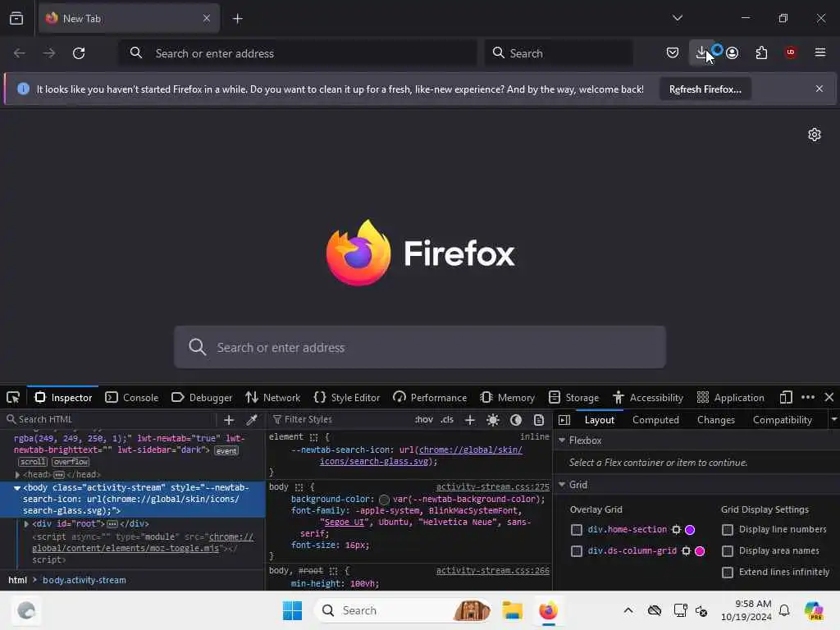The width and height of the screenshot is (840, 630).
Task: Reload the current page
Action: 79,53
